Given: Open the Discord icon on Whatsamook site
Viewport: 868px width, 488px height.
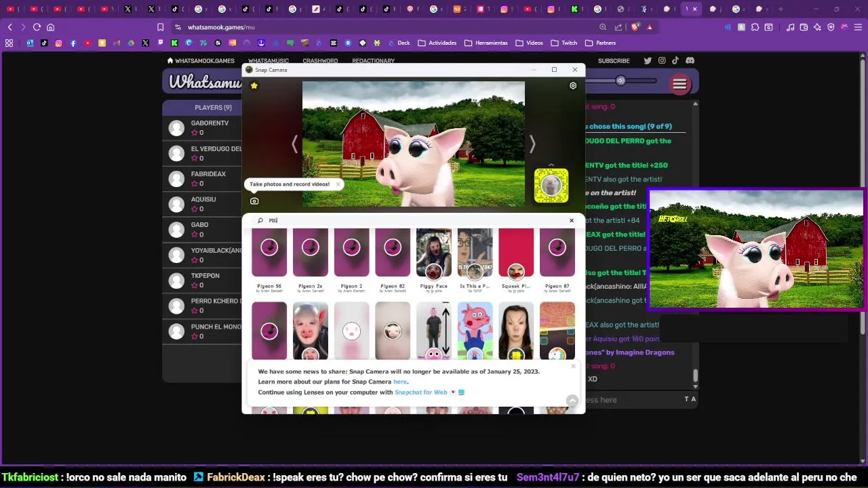Looking at the screenshot, I should click(690, 60).
